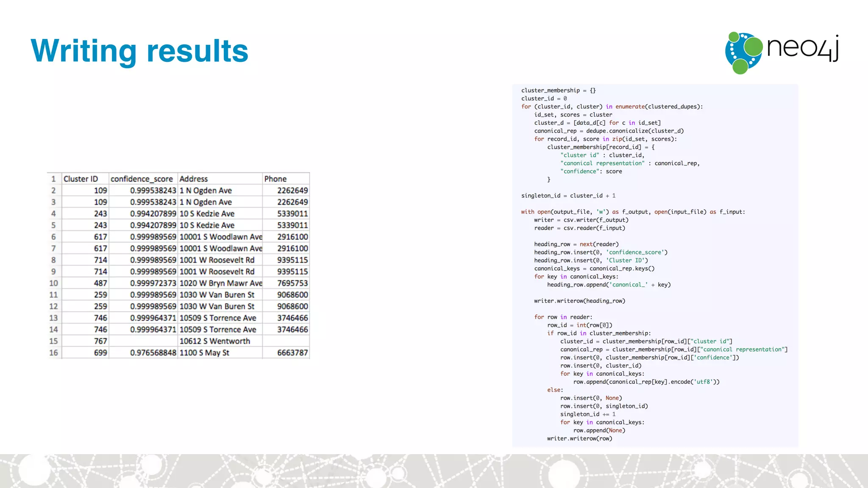Viewport: 868px width, 488px height.
Task: Click the 'row.insert(0, cluster_id)' line
Action: coord(601,366)
